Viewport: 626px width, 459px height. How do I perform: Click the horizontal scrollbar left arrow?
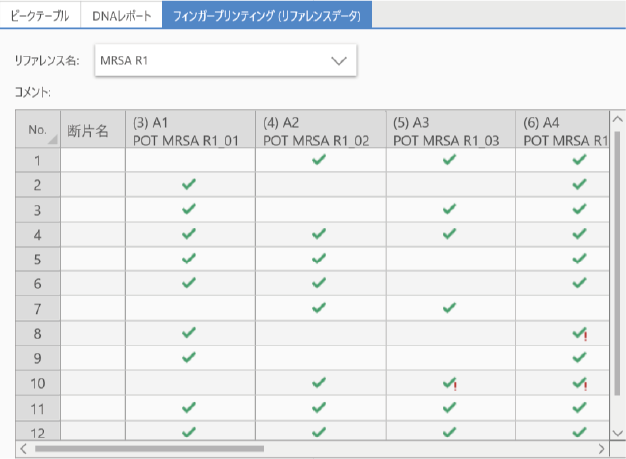coord(23,449)
